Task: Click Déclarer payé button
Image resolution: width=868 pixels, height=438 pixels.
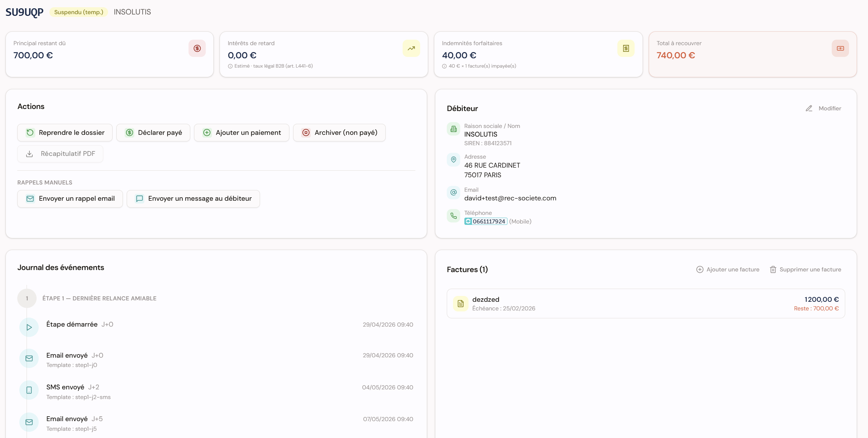Action: (x=153, y=133)
